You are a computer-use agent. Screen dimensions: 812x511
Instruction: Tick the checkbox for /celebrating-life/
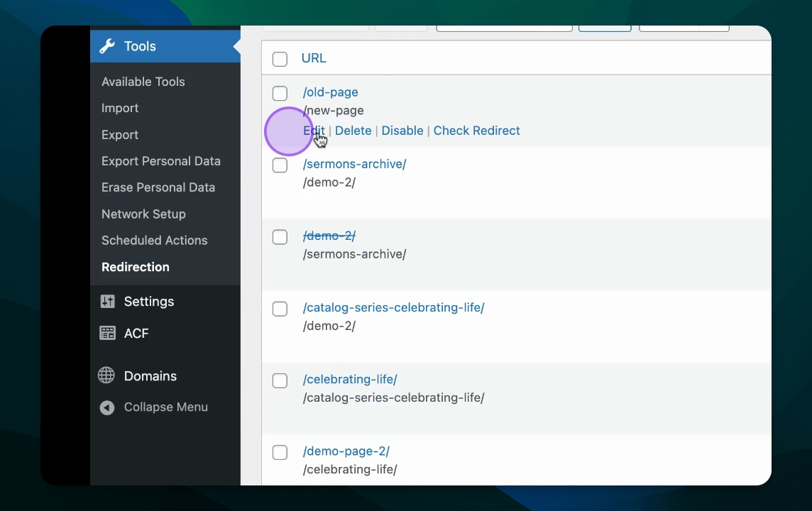(280, 380)
